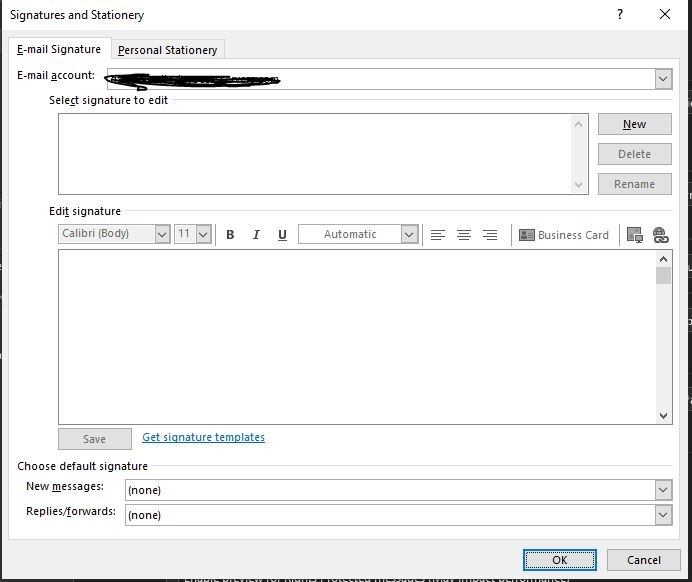Image resolution: width=692 pixels, height=582 pixels.
Task: Click the Delete signature button
Action: 635,154
